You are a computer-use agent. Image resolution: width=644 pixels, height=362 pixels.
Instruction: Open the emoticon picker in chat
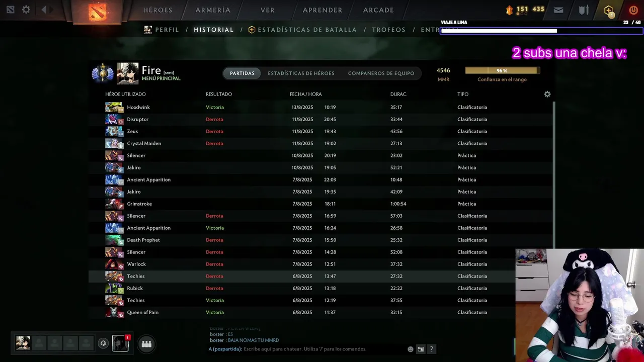click(411, 349)
